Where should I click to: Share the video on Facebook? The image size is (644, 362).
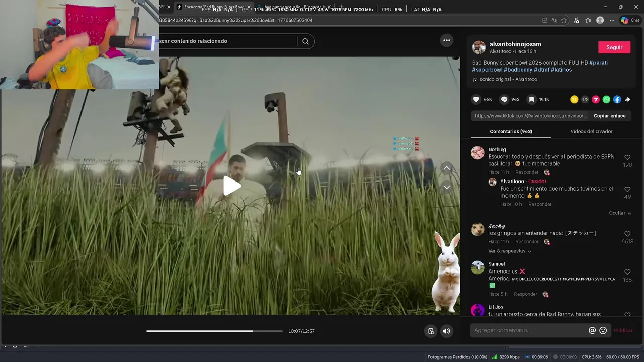click(x=617, y=100)
